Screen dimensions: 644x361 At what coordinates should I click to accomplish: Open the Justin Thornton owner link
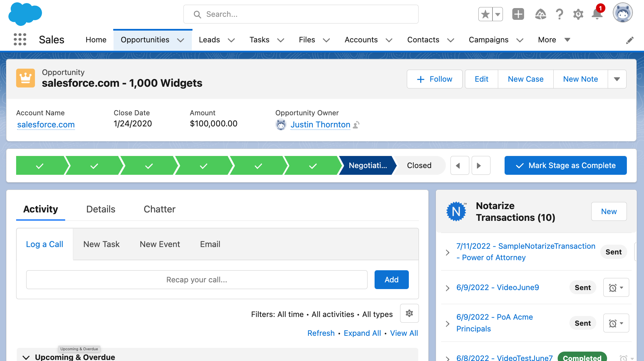tap(320, 125)
